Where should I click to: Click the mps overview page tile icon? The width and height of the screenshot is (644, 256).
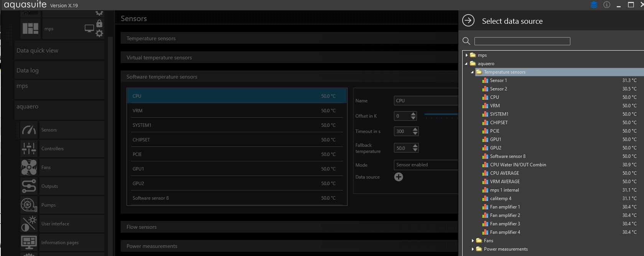pyautogui.click(x=30, y=29)
